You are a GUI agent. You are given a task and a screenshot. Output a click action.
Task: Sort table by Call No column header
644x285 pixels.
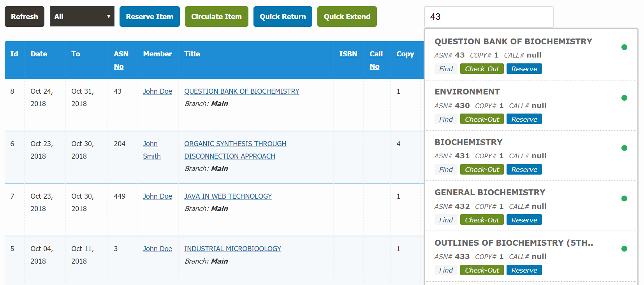coord(376,60)
